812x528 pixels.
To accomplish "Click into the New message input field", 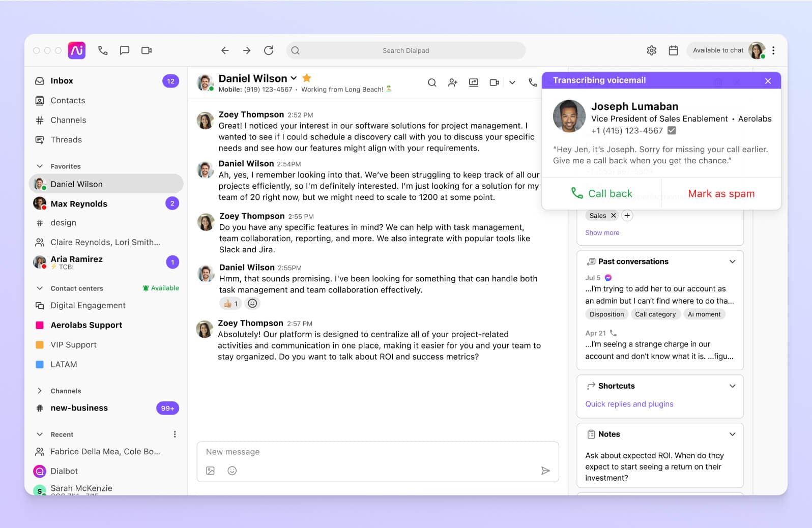I will [376, 452].
